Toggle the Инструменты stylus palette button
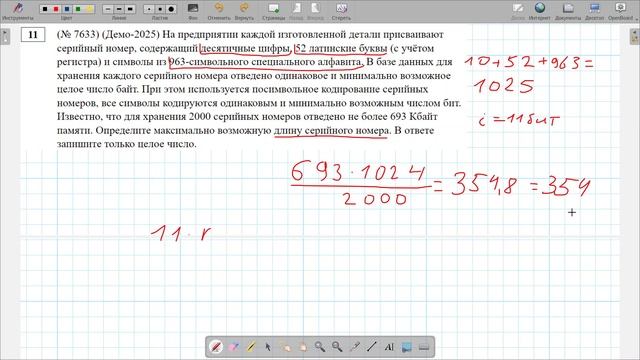Viewport: 640px width, 360px height. click(18, 11)
